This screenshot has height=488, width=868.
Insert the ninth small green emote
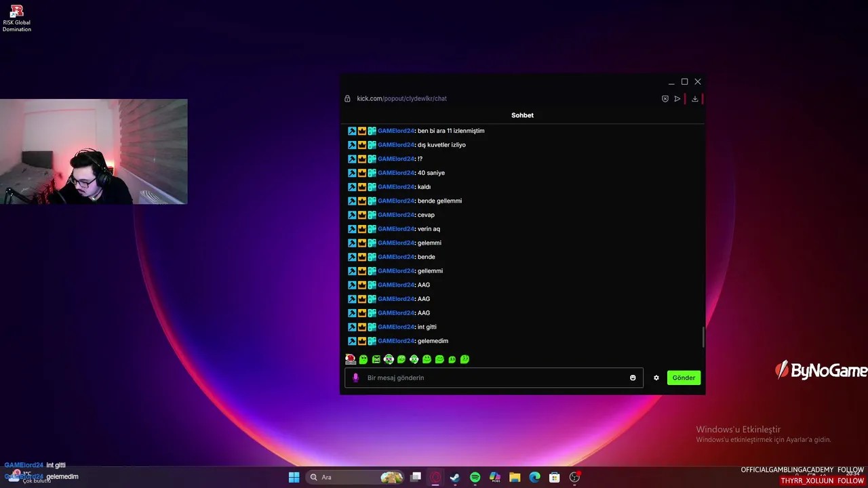(x=452, y=360)
